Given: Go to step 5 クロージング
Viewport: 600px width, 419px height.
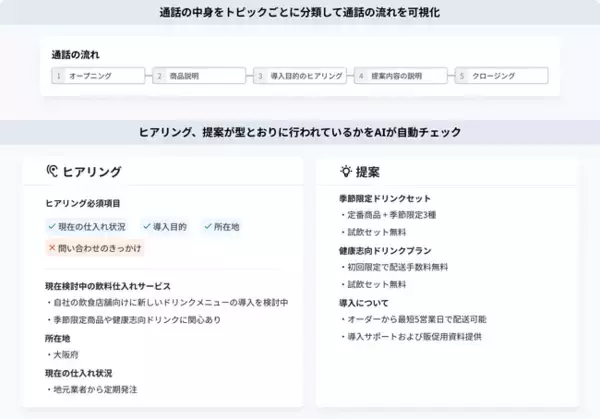Looking at the screenshot, I should [500, 75].
